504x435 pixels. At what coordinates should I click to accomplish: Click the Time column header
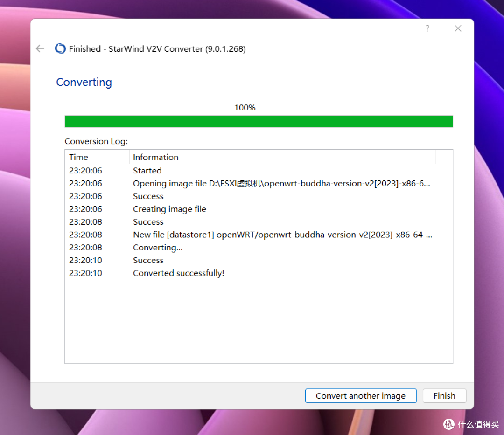[79, 157]
